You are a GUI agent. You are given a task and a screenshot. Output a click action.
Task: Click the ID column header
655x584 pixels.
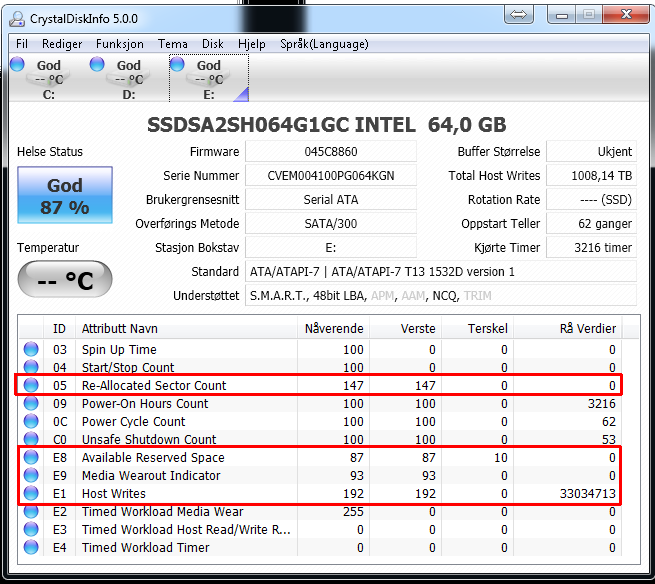tap(59, 328)
